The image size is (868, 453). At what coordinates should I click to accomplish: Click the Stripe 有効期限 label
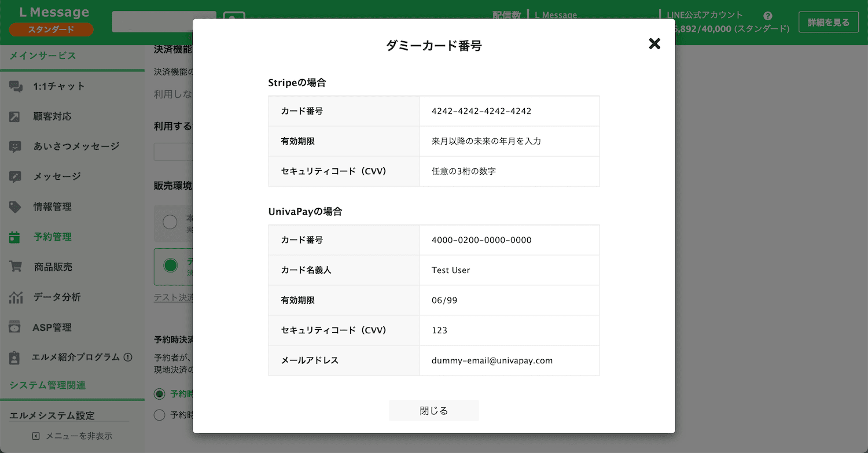[x=297, y=141]
